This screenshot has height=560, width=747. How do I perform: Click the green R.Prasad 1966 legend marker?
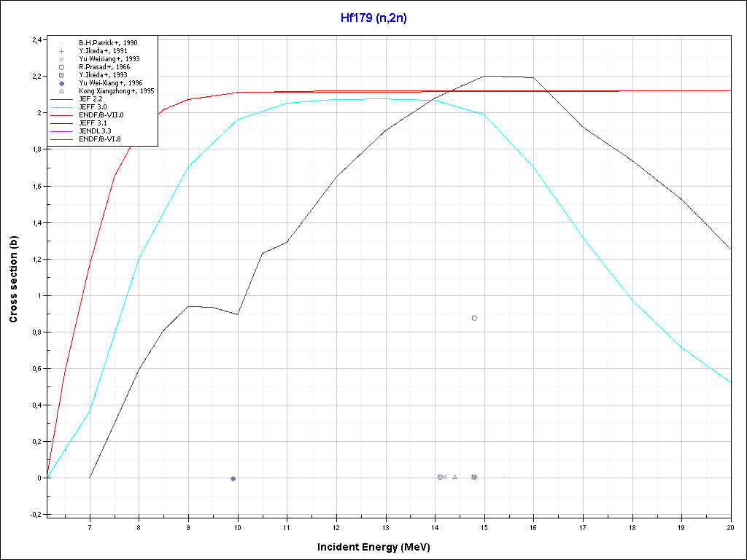62,67
